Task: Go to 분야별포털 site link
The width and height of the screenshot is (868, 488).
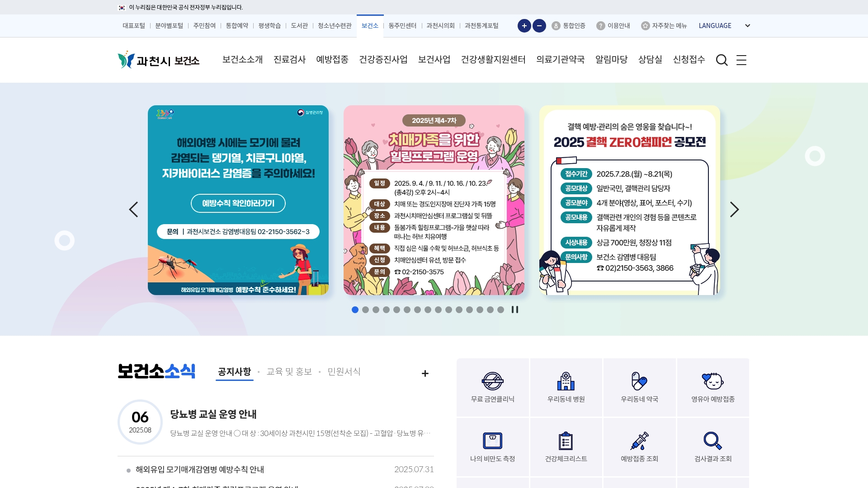Action: point(169,26)
